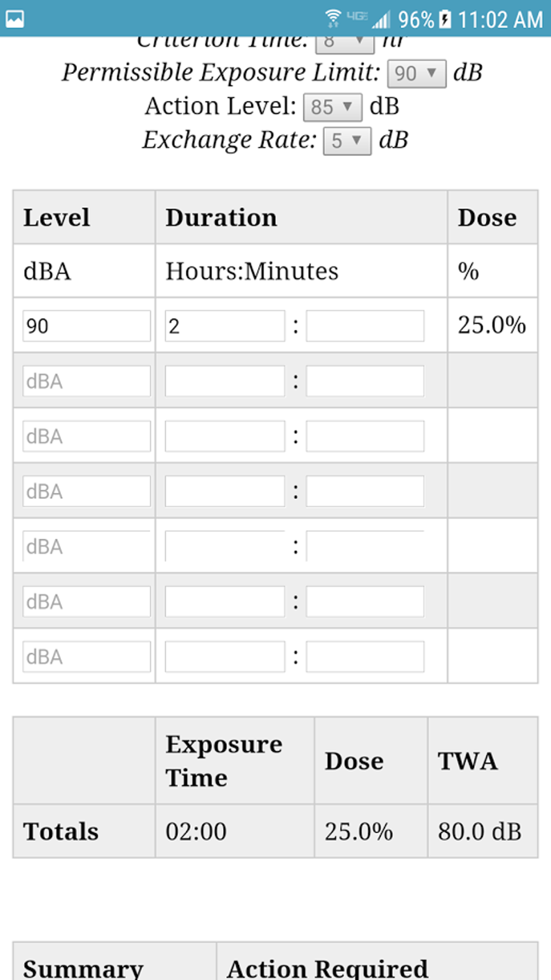Click the fifth row dBA level field

tap(87, 546)
